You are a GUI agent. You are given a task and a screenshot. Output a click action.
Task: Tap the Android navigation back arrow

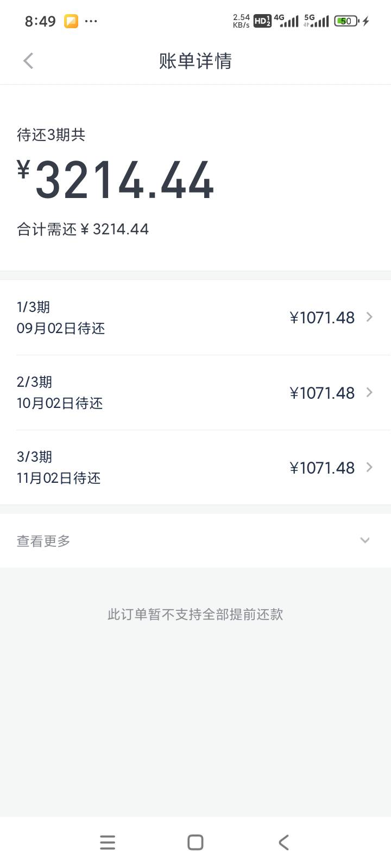click(x=283, y=842)
